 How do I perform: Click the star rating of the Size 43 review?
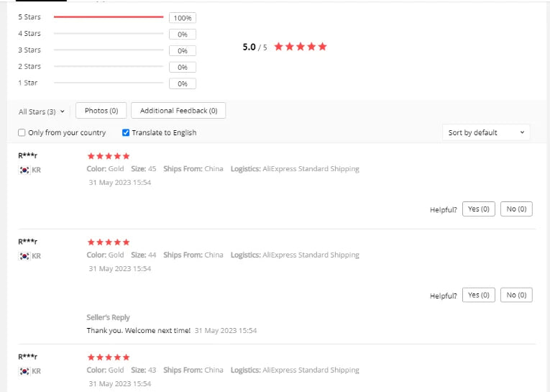point(109,357)
